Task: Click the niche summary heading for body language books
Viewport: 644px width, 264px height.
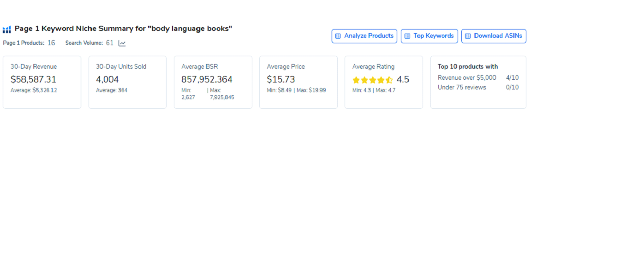Action: (123, 29)
